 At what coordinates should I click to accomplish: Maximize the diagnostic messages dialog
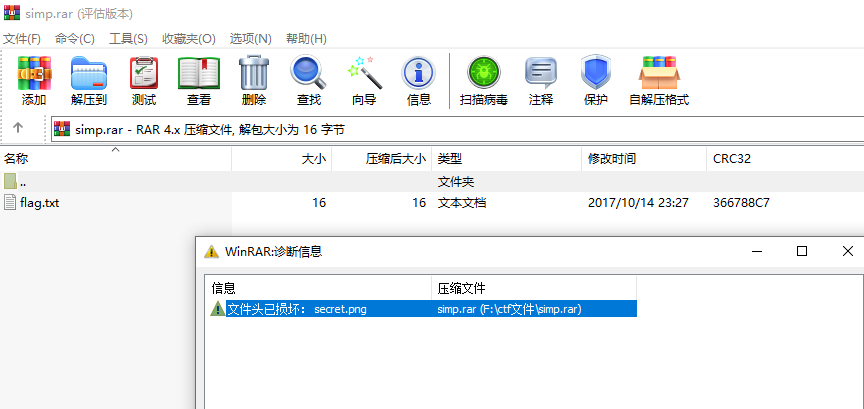(802, 251)
